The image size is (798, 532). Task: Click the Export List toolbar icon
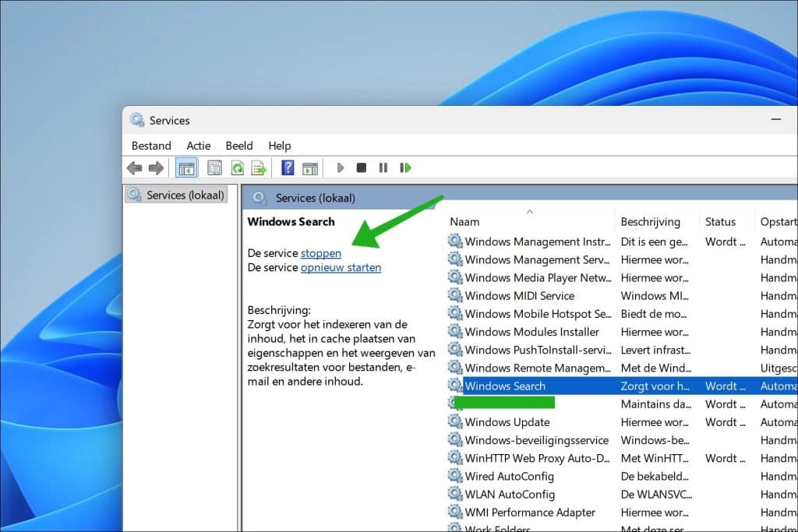point(258,167)
